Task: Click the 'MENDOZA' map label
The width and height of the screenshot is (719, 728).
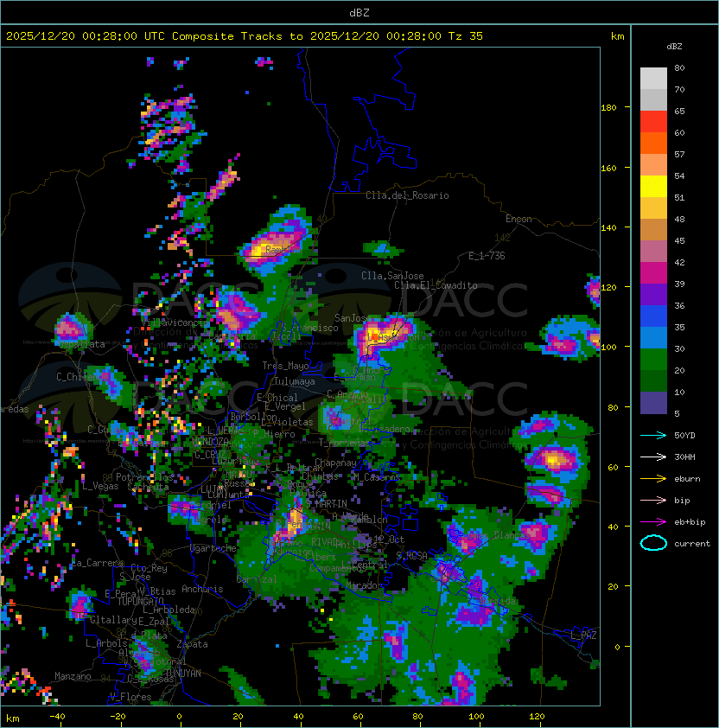Action: [x=210, y=442]
